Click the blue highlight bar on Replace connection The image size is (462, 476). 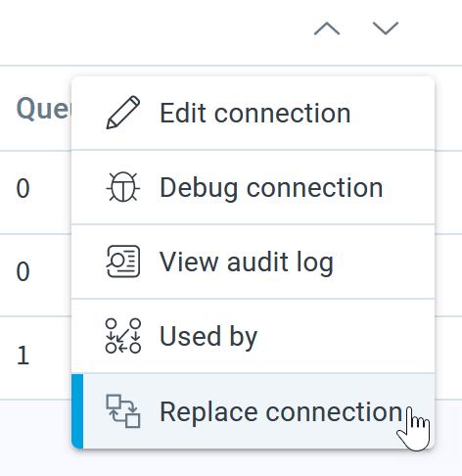pyautogui.click(x=77, y=411)
